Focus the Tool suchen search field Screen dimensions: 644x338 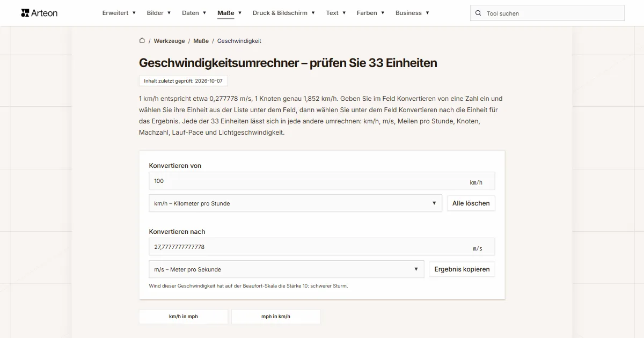[x=547, y=13]
